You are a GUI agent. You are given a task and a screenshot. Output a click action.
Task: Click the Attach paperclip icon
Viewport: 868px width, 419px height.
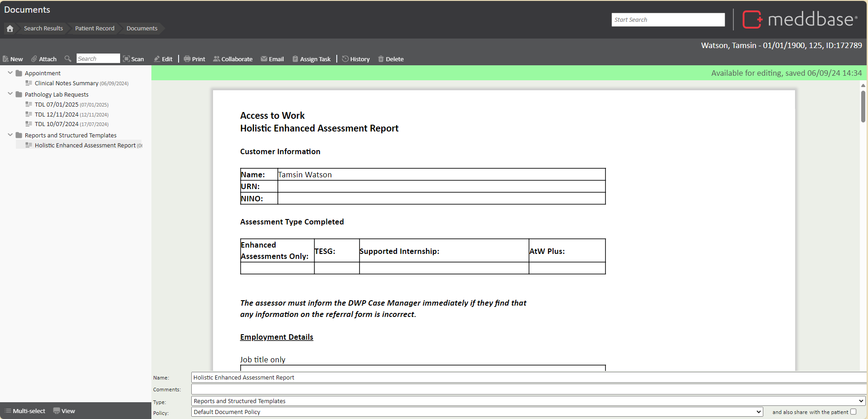(x=34, y=59)
